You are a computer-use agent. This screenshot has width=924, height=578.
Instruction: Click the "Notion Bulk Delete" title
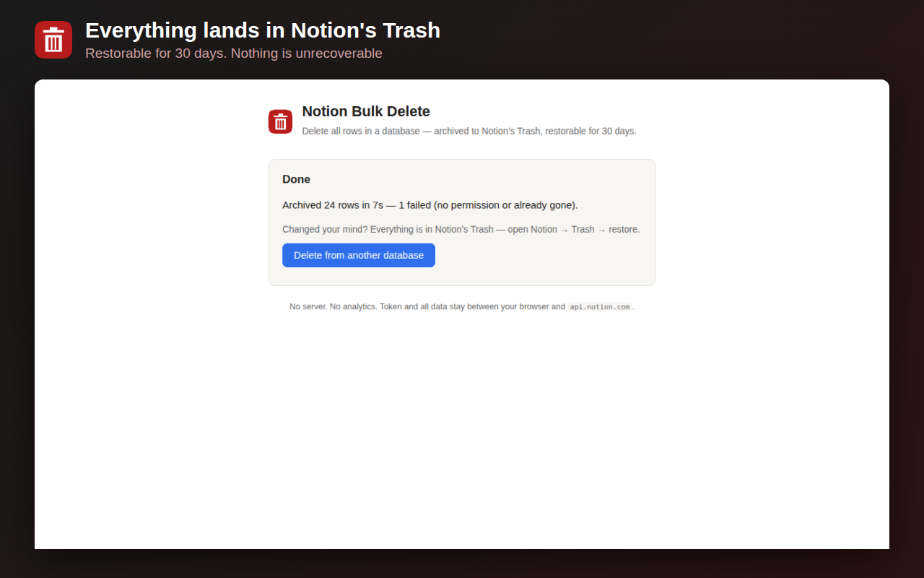[366, 111]
